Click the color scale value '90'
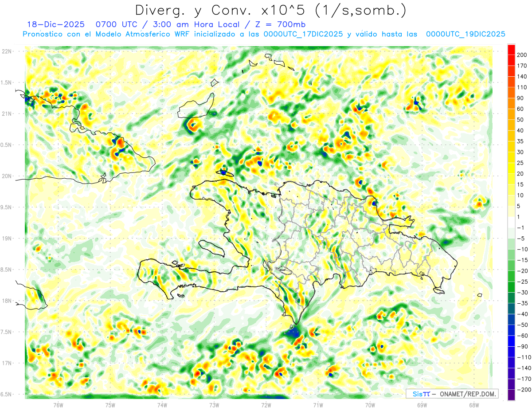 click(x=521, y=98)
